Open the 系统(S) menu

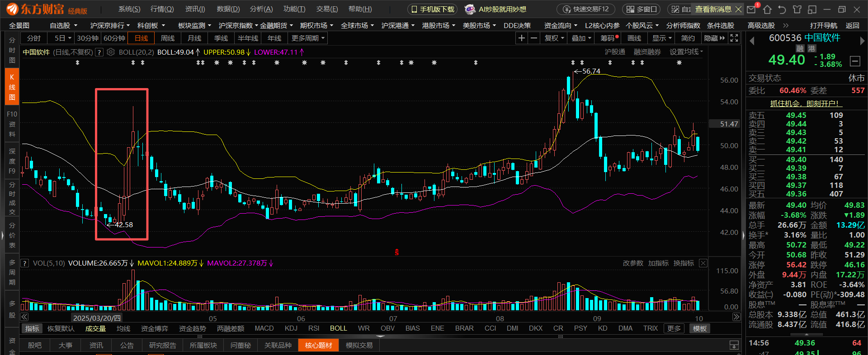[x=129, y=9]
